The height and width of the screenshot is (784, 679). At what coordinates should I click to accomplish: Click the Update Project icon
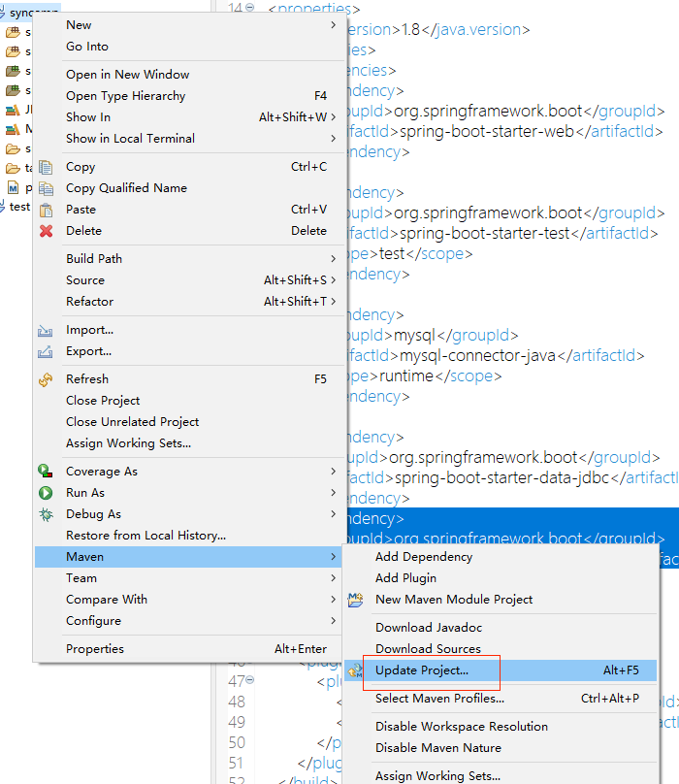pos(355,670)
